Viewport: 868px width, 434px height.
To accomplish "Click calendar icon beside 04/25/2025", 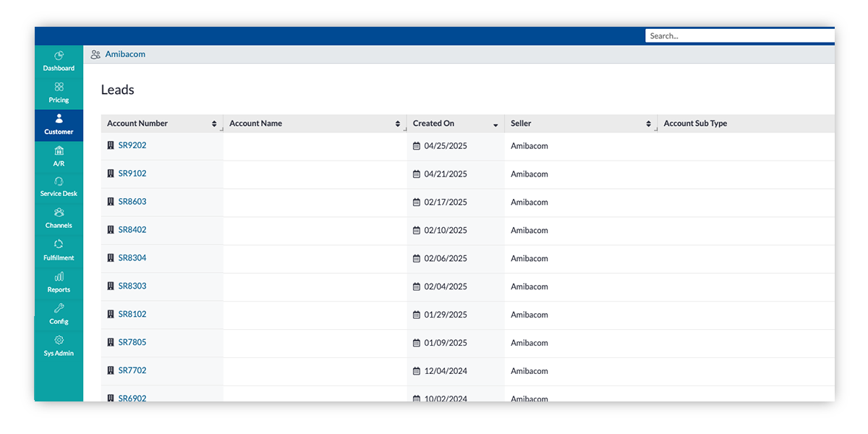I will click(x=416, y=146).
